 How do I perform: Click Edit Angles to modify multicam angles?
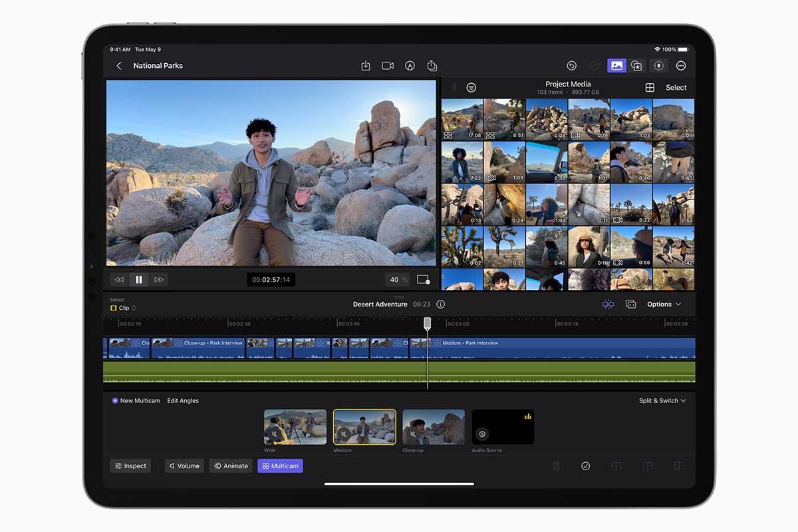point(183,400)
